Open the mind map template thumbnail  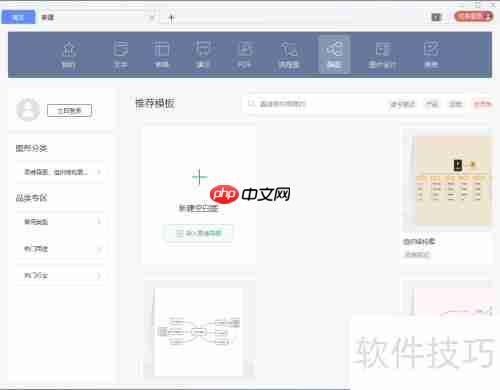199,332
